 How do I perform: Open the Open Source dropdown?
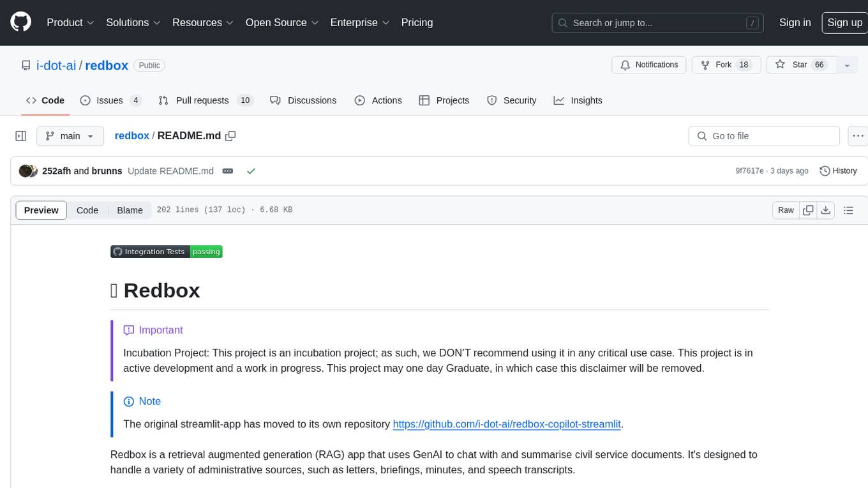(x=281, y=22)
